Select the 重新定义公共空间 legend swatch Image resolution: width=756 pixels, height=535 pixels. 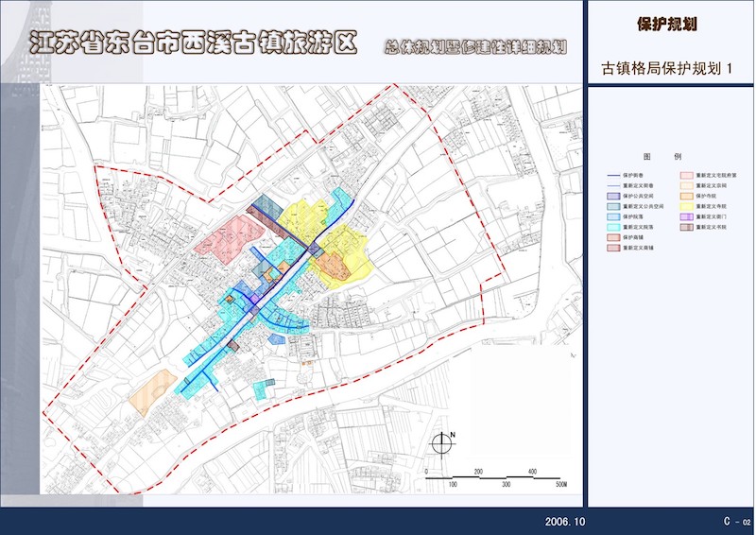[x=612, y=205]
